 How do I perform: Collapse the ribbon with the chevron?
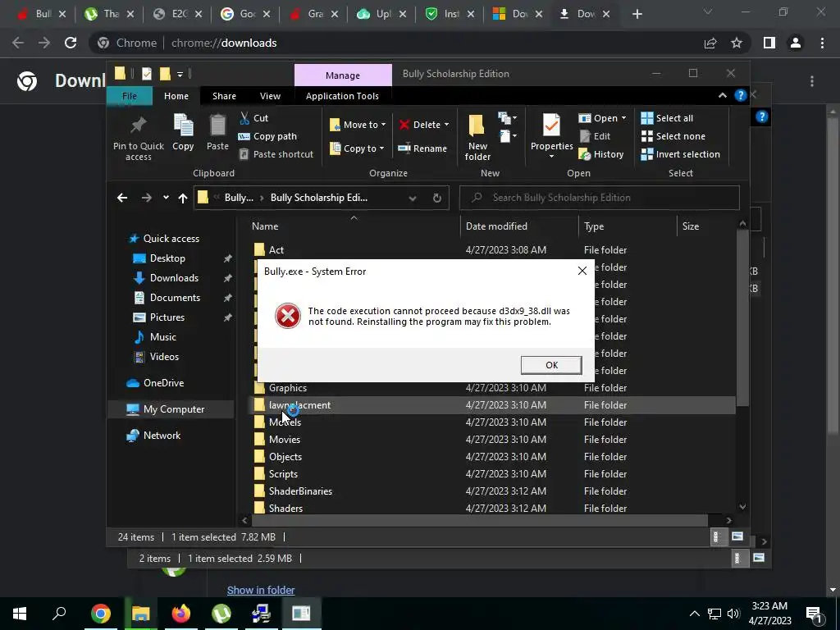coord(722,95)
